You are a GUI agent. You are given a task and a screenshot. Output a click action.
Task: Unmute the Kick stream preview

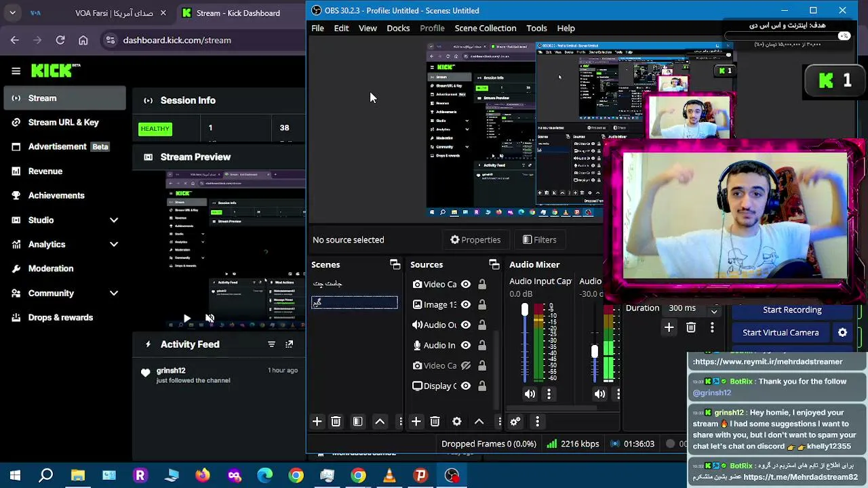(x=210, y=318)
